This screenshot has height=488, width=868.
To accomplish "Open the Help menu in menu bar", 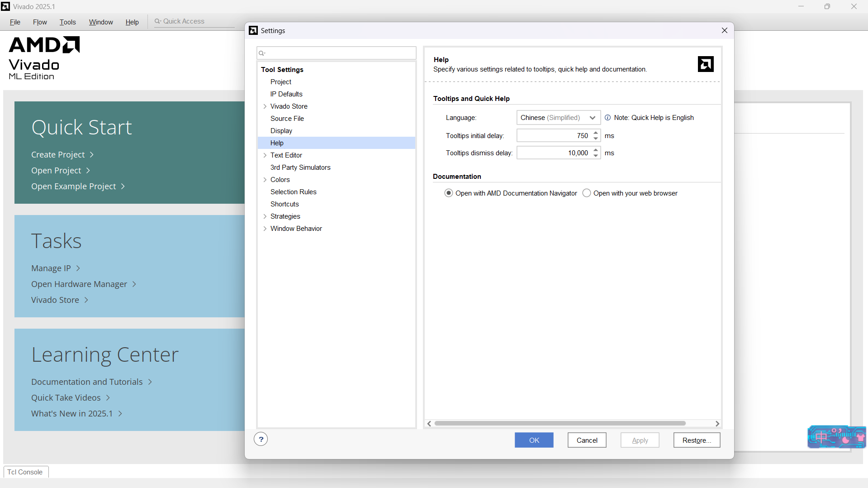I will coord(132,22).
